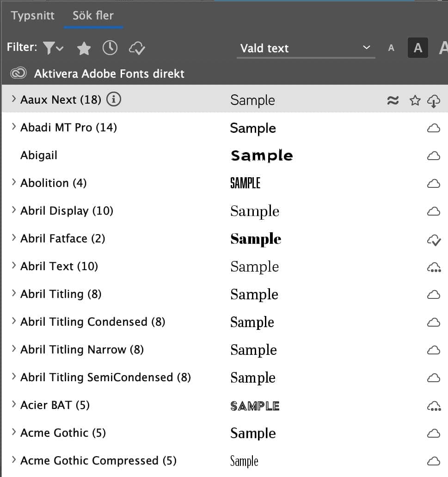Switch to the Typsnitt tab

click(32, 15)
